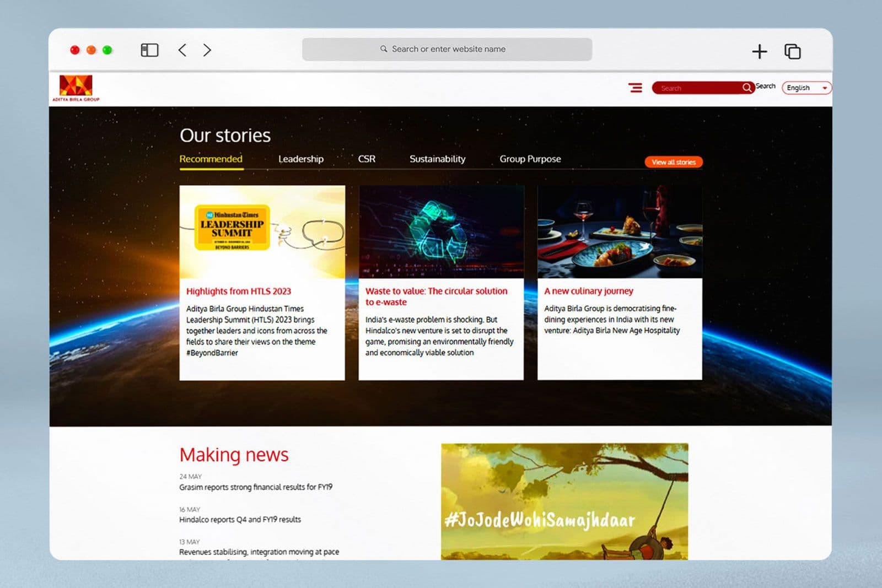
Task: Click the fine-dining experiences description text
Action: point(612,320)
